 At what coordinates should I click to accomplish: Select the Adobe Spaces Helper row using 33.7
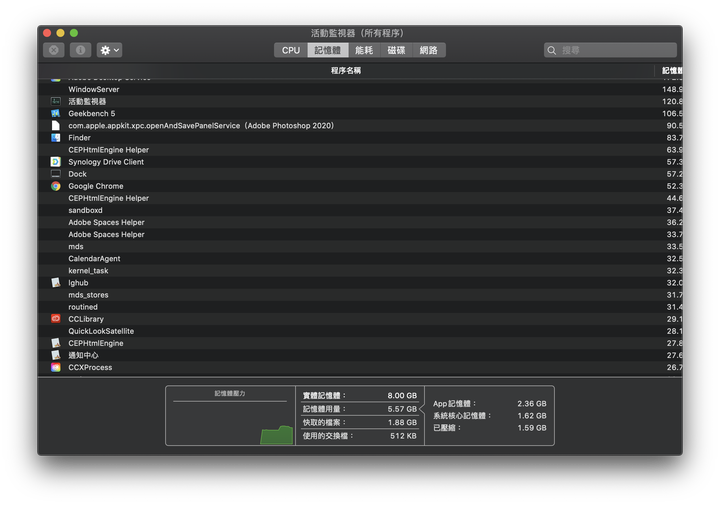(x=360, y=234)
